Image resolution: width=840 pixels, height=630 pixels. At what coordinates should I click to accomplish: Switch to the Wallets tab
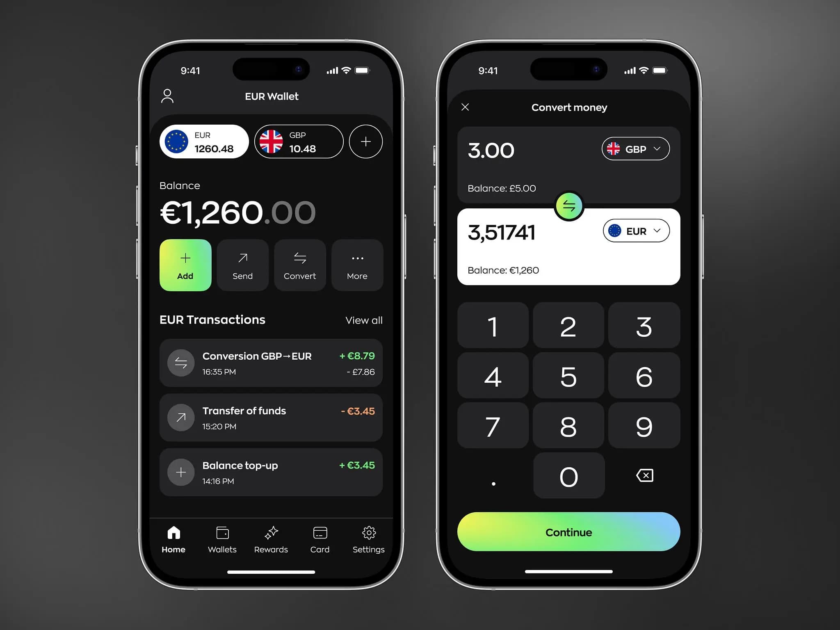[222, 539]
